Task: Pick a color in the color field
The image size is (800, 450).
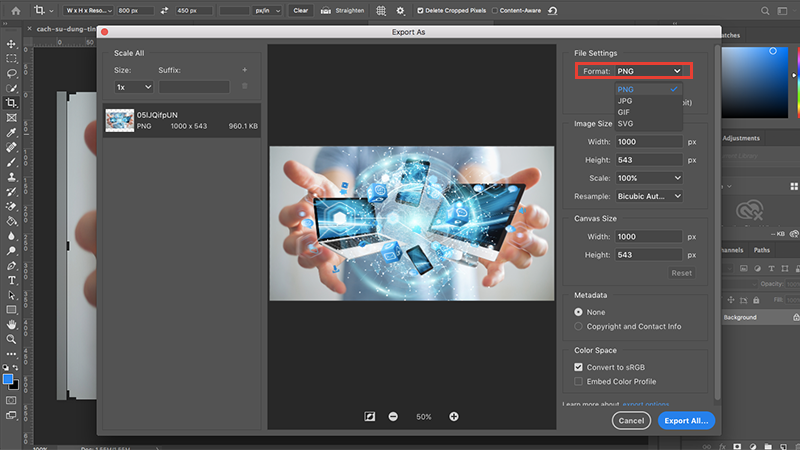Action: pos(755,83)
